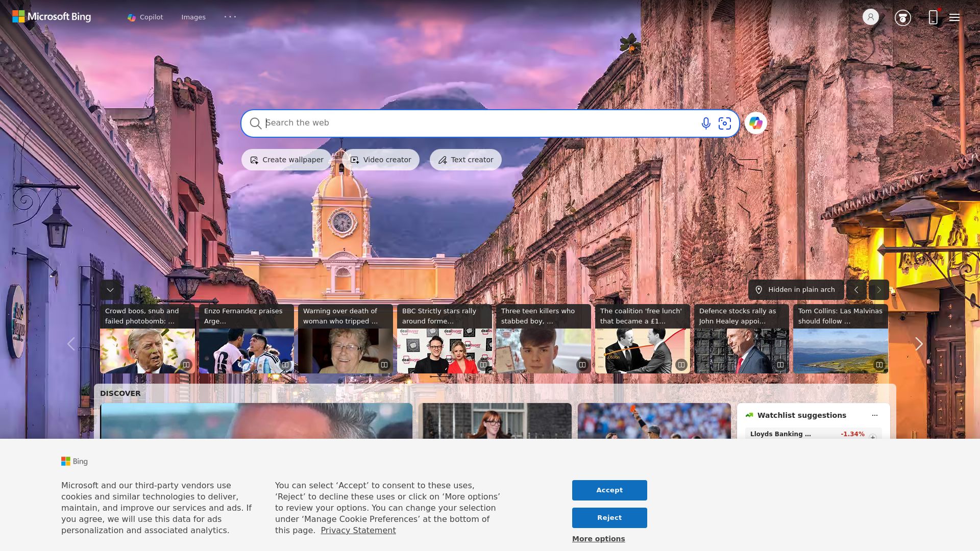The height and width of the screenshot is (551, 980).
Task: Click reader icon on Crowd boos card
Action: click(186, 365)
